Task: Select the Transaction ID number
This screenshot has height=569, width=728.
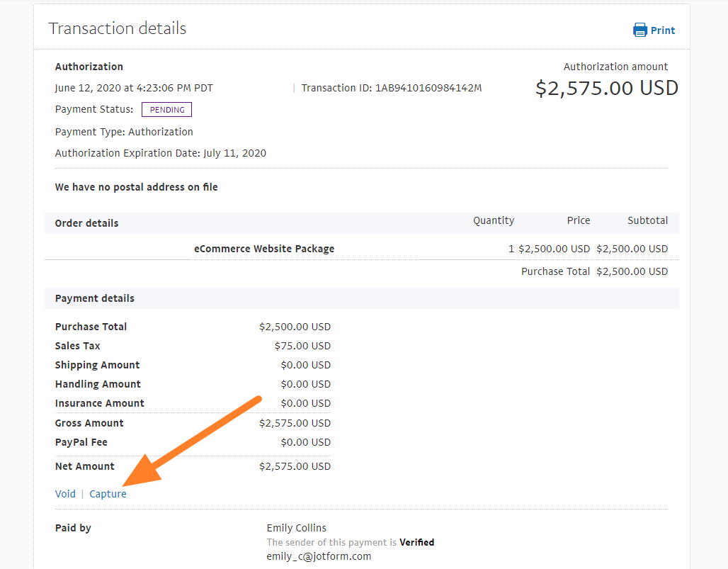Action: 428,88
